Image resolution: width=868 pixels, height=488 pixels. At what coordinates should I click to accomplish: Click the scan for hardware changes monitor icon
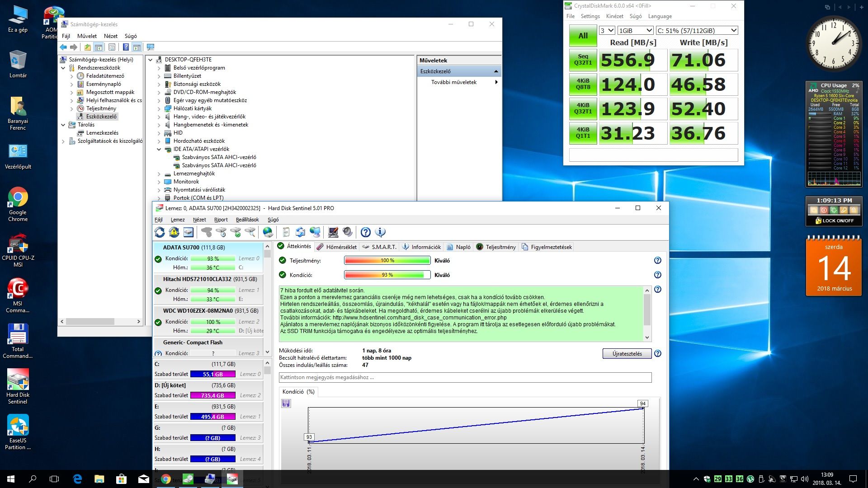coord(151,47)
